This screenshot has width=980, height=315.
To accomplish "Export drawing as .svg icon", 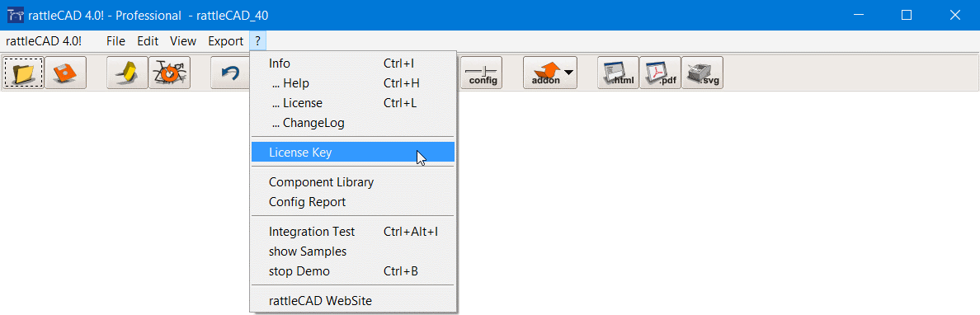I will coord(702,73).
